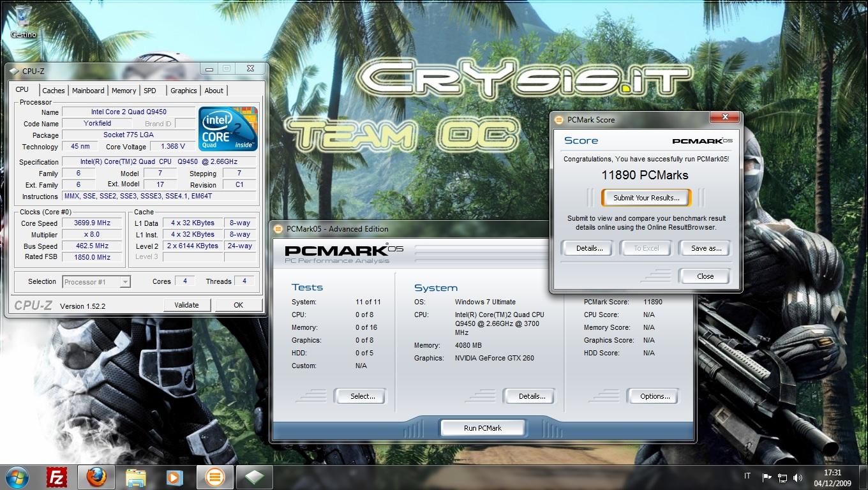Screen dimensions: 868x490
Task: Click the Cores value field
Action: [x=184, y=281]
